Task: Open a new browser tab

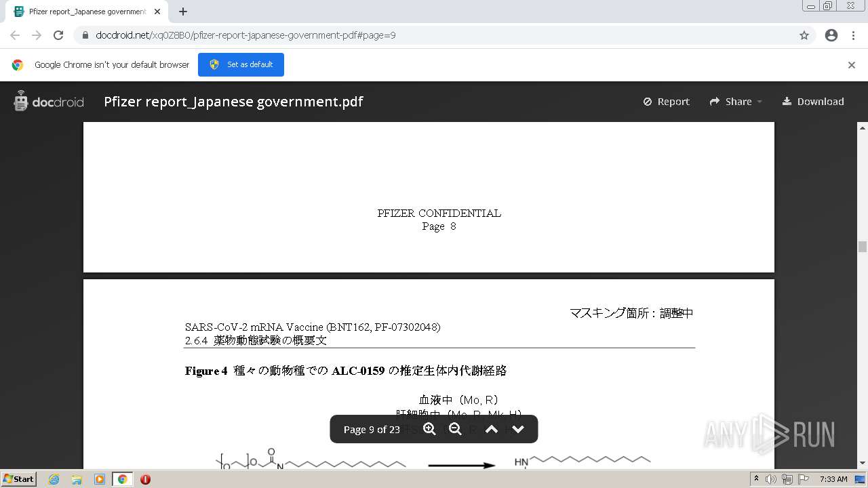Action: point(183,12)
